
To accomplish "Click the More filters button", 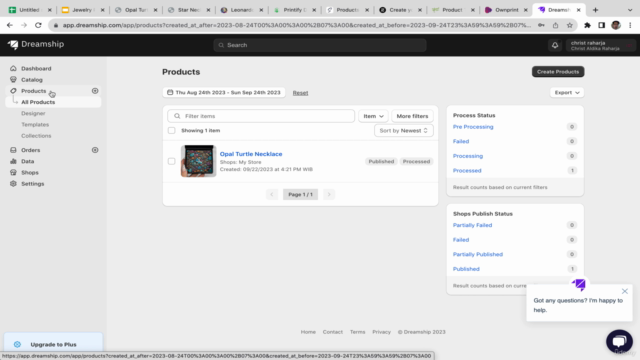I will pos(412,116).
